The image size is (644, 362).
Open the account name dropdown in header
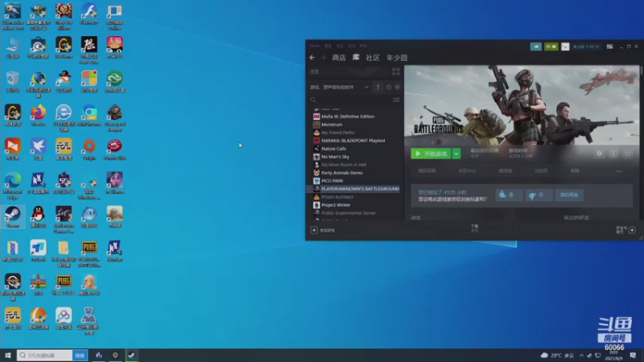click(x=585, y=47)
